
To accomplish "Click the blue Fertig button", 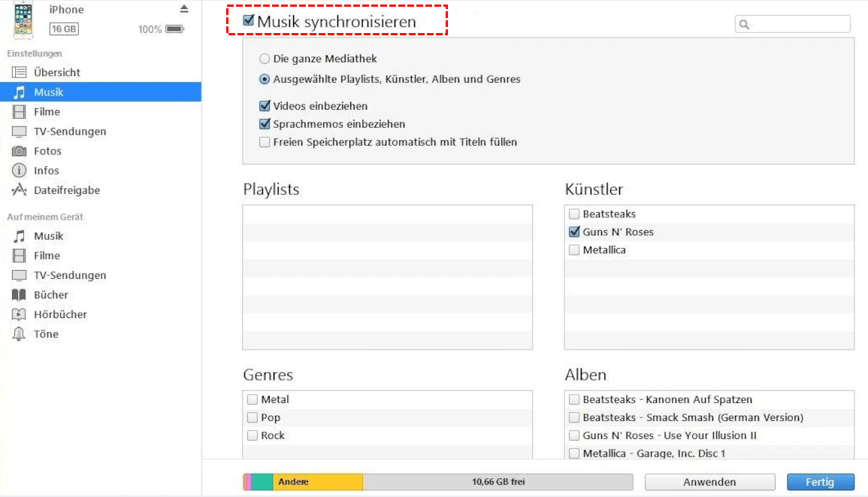I will pyautogui.click(x=820, y=482).
